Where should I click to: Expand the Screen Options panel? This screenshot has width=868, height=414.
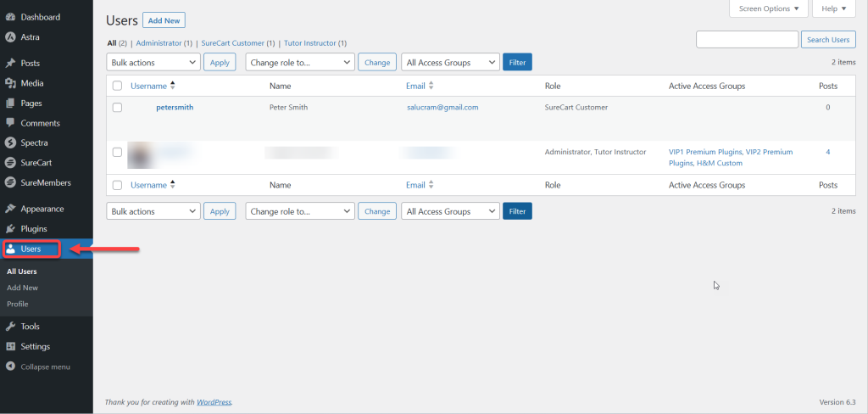click(768, 8)
